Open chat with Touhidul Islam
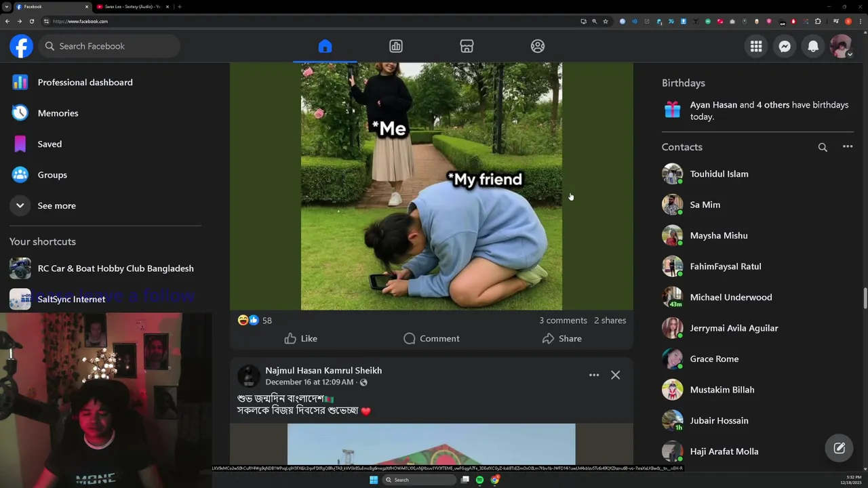The height and width of the screenshot is (488, 868). coord(757,174)
